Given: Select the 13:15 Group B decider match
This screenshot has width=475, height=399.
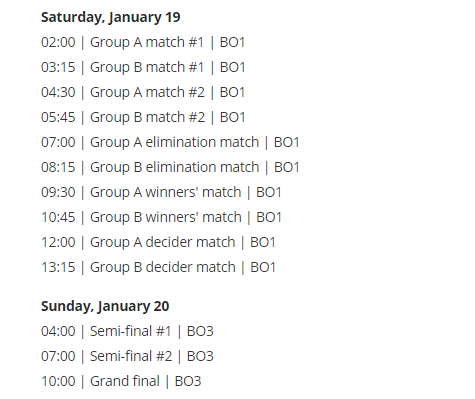Looking at the screenshot, I should tap(158, 267).
